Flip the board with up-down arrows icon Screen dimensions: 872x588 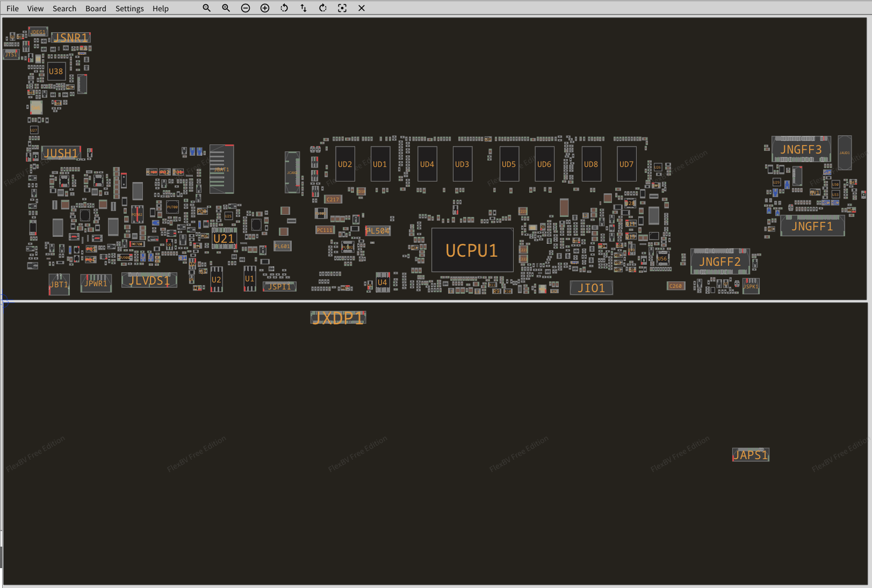point(304,8)
